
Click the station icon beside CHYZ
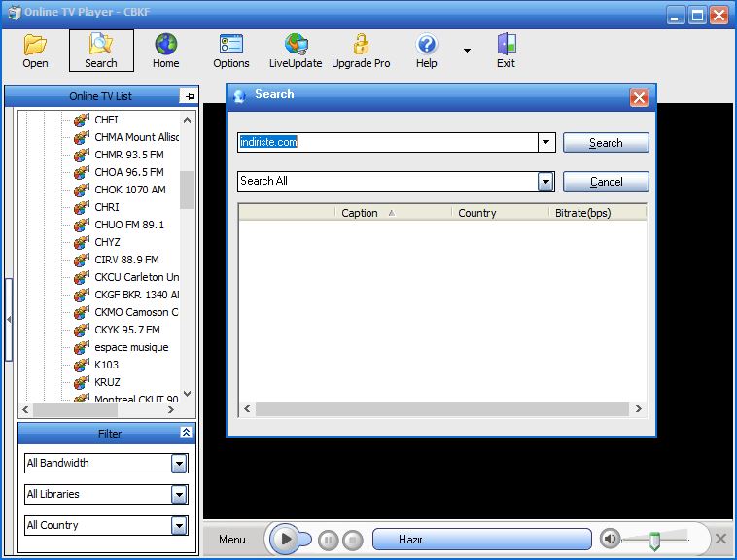pos(82,242)
